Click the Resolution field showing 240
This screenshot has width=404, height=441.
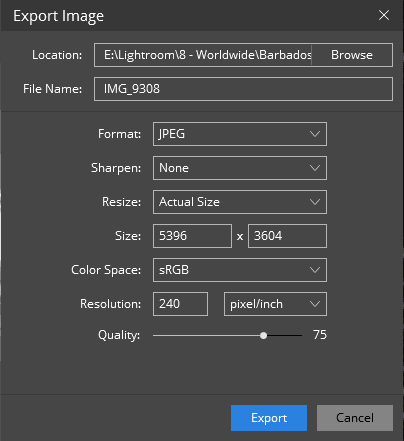point(180,304)
